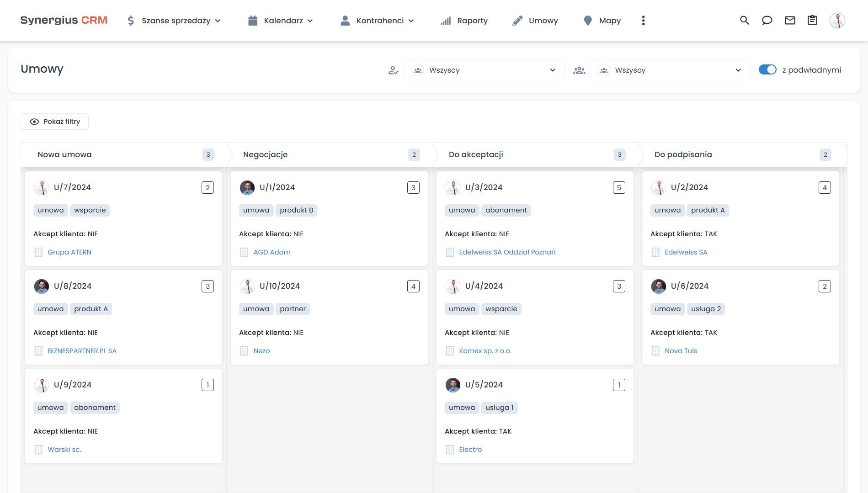The height and width of the screenshot is (493, 868).
Task: Open Mapy from the top menu
Action: tap(602, 21)
